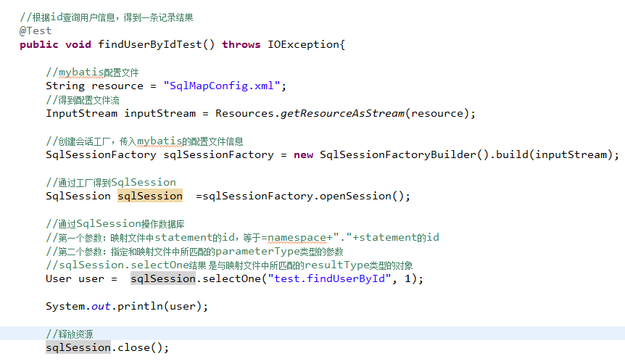Image resolution: width=625 pixels, height=364 pixels.
Task: Click the close() call on sqlSession
Action: point(140,347)
